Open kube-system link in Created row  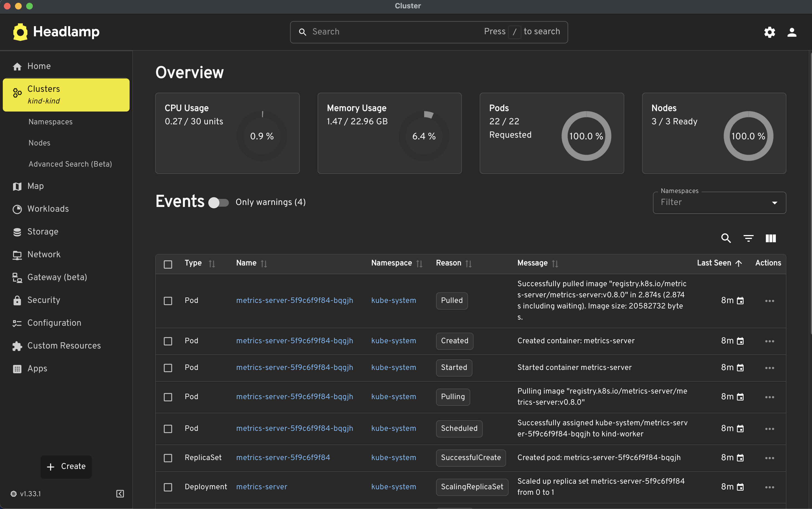point(393,341)
